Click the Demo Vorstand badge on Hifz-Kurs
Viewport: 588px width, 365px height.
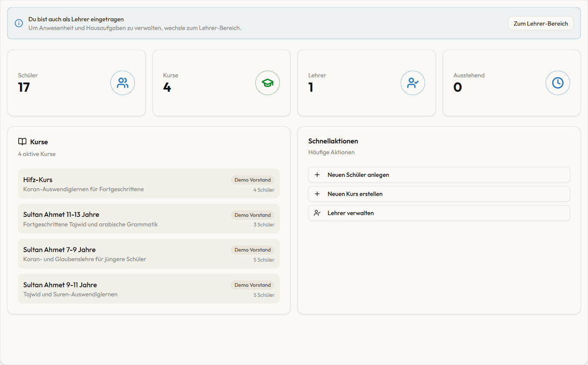(253, 180)
